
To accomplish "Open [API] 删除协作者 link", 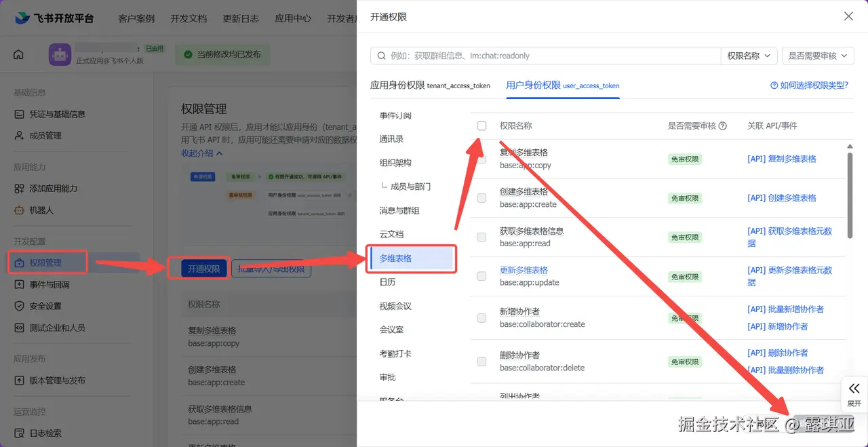I will coord(778,353).
